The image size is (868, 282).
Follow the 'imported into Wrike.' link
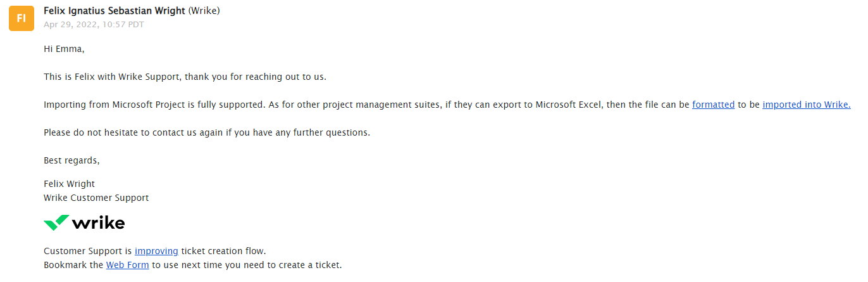(807, 105)
